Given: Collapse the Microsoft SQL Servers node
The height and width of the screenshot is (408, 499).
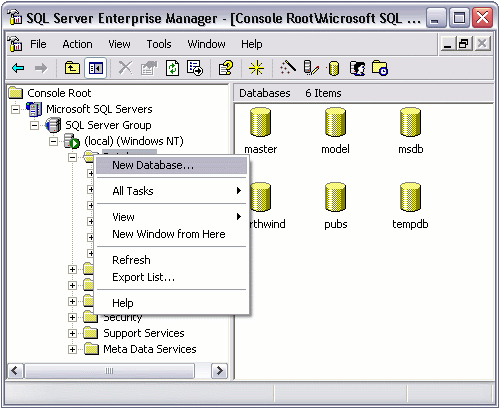Looking at the screenshot, I should coord(15,109).
